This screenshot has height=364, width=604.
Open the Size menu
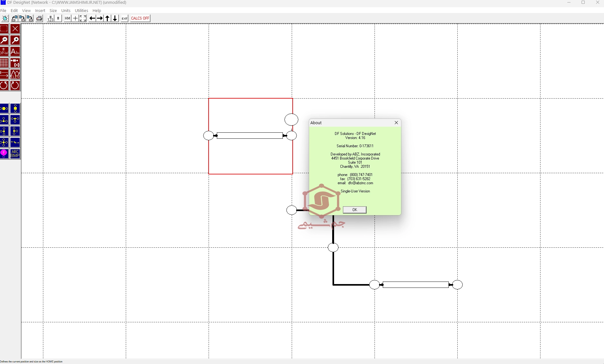53,10
